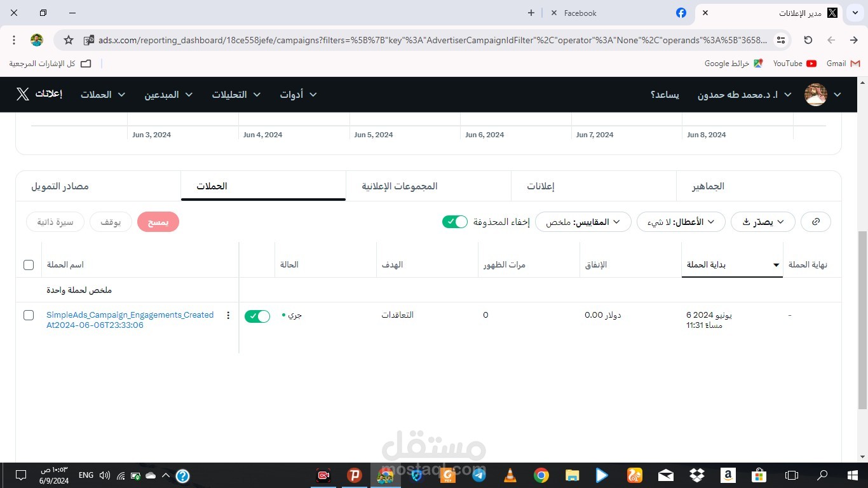
Task: Open Microsoft Store from taskbar
Action: [759, 475]
